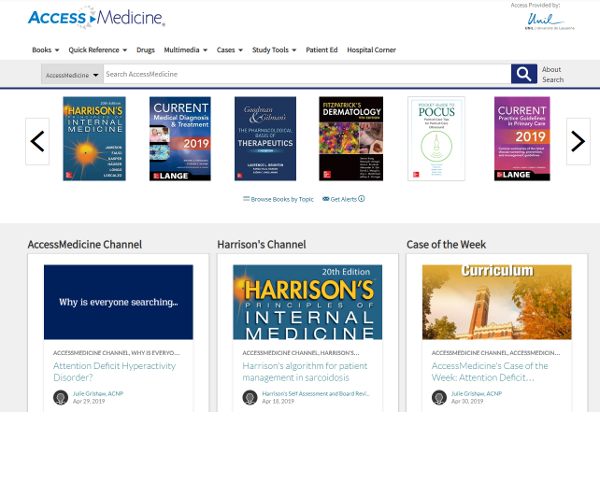Show previous books with left carousel arrow

point(38,142)
